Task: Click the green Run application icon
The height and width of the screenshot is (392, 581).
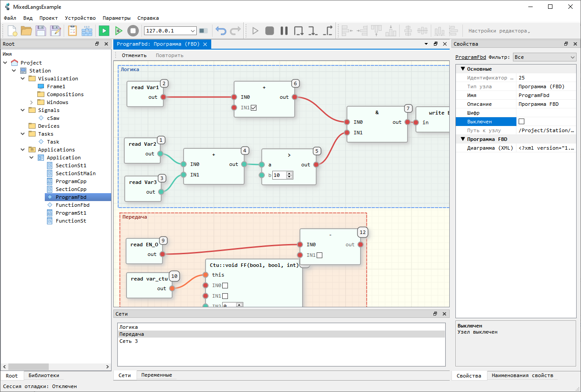Action: (x=104, y=31)
